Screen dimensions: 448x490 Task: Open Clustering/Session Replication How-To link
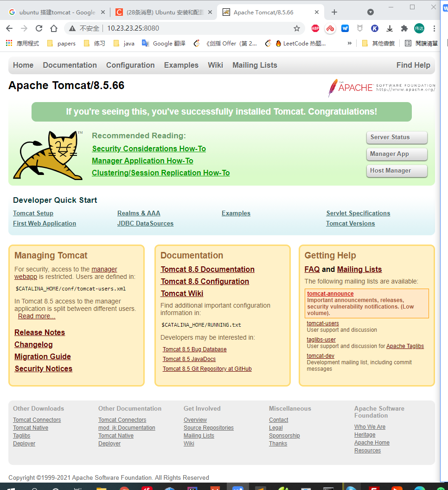(161, 173)
